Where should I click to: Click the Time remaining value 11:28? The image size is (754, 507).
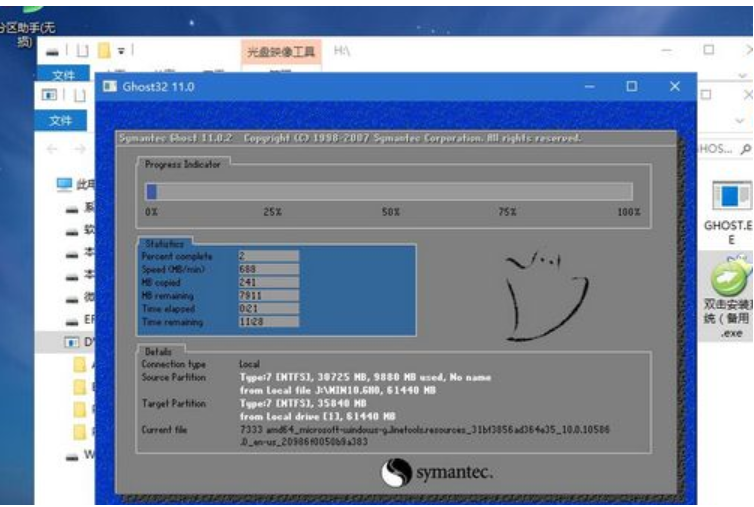point(268,321)
